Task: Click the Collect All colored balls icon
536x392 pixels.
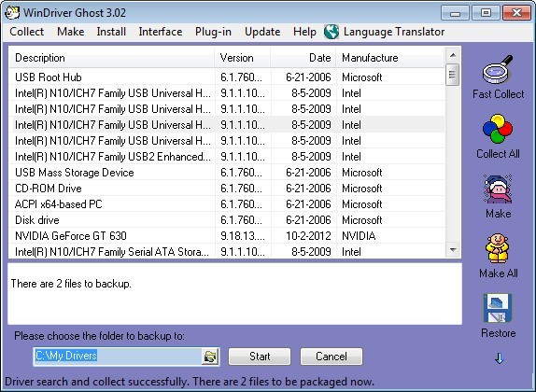Action: point(498,129)
